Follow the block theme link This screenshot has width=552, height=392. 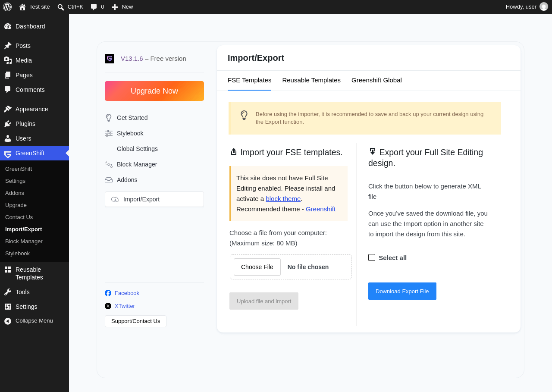[x=283, y=199]
